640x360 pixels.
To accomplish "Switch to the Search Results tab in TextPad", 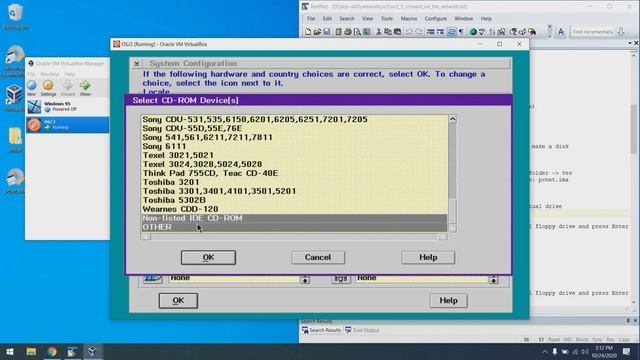I will click(321, 330).
